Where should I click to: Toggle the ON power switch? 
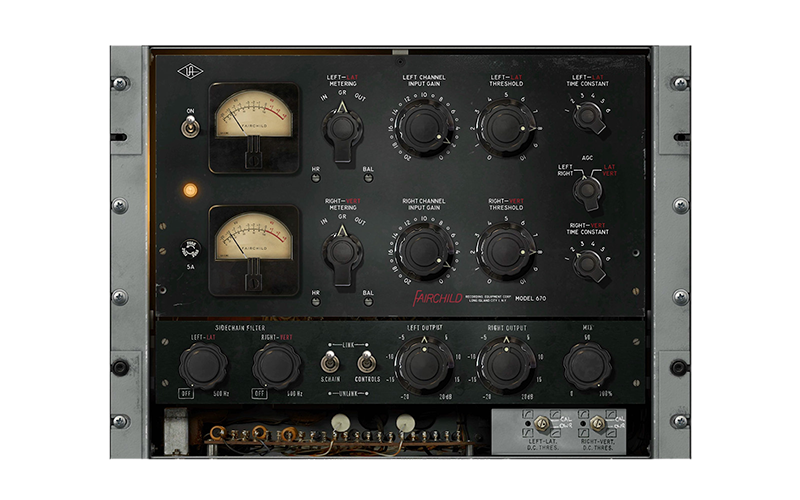click(190, 127)
